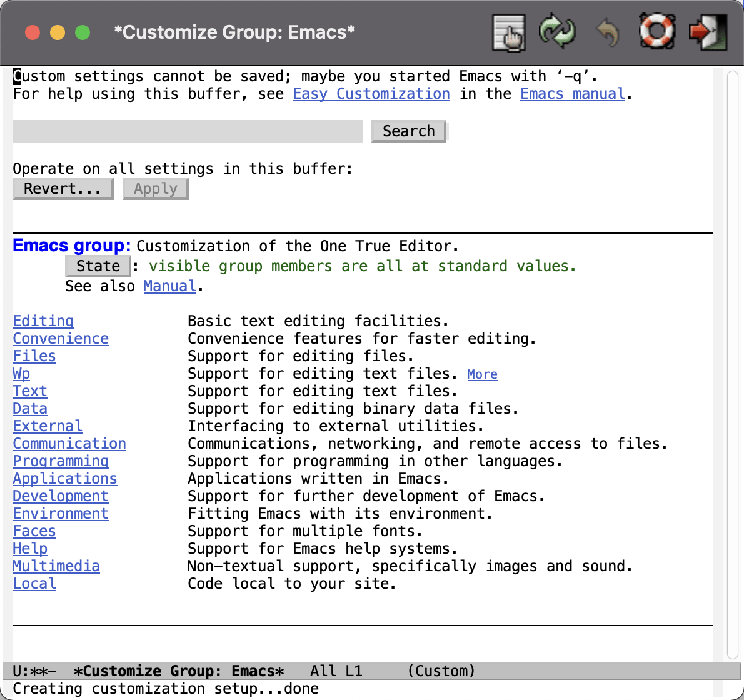This screenshot has height=700, width=744.
Task: Open the Multimedia customization group
Action: (x=56, y=566)
